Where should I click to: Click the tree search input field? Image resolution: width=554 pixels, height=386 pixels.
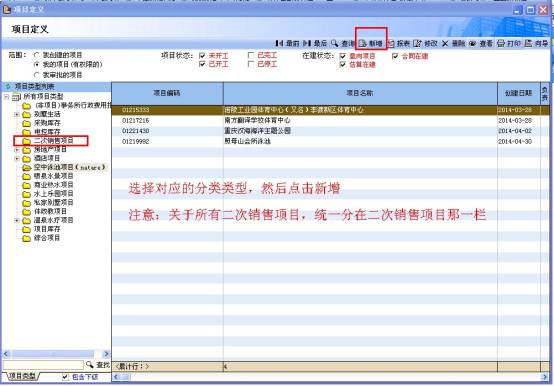point(43,365)
